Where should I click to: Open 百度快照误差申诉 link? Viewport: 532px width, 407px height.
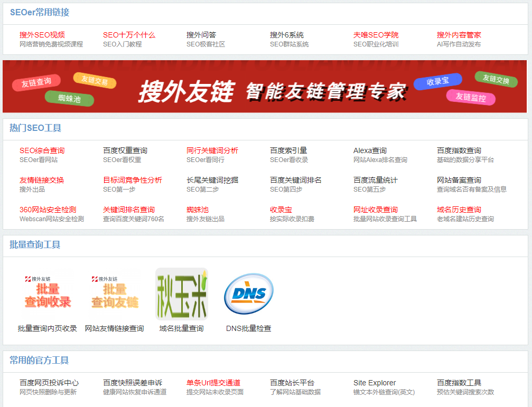pos(133,383)
